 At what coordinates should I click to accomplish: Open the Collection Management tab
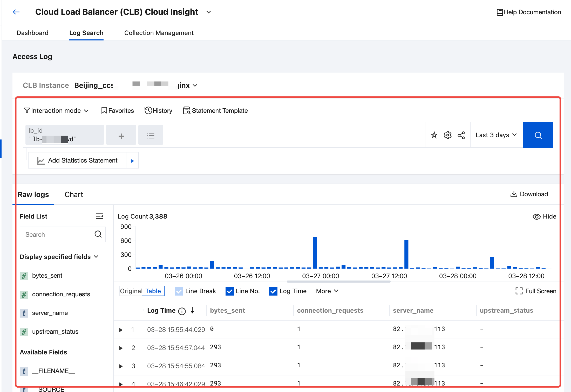pyautogui.click(x=159, y=33)
